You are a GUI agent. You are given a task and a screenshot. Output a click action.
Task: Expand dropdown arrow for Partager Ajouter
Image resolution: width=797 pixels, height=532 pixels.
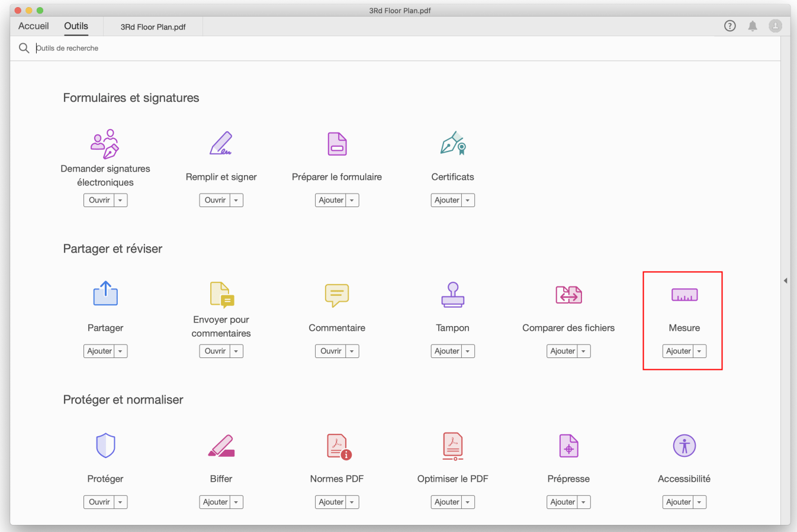[x=120, y=351]
